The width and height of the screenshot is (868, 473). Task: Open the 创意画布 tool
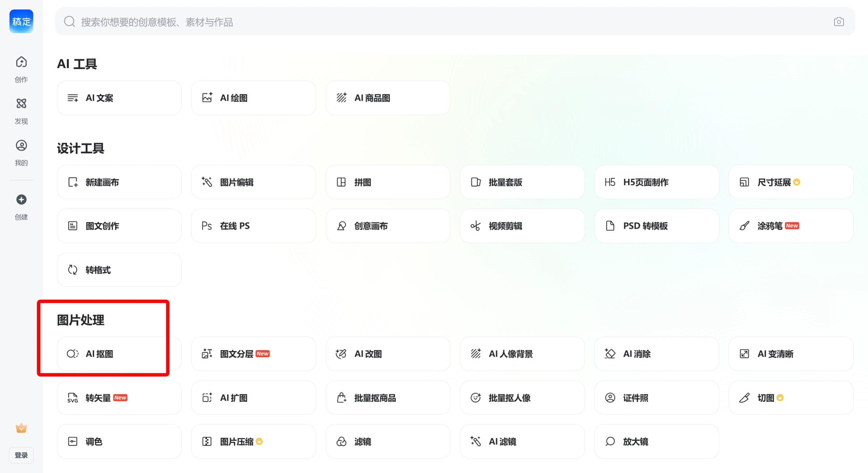(x=388, y=226)
